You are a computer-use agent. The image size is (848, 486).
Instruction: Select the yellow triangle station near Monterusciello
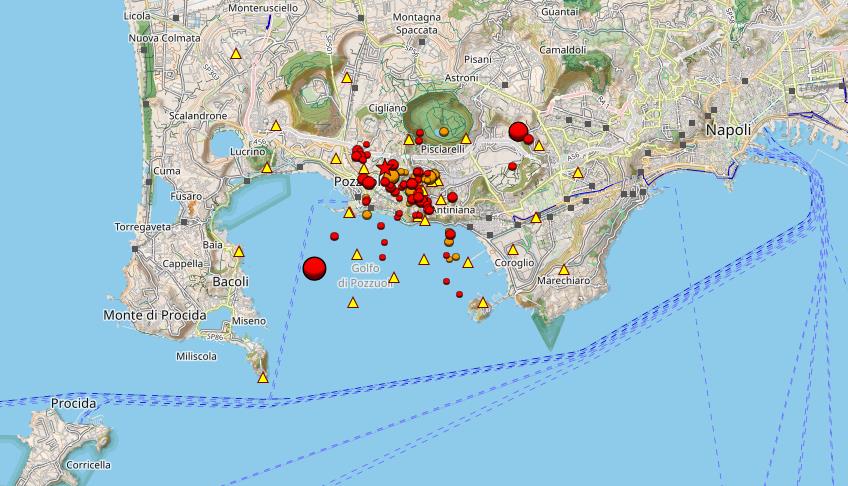tap(236, 54)
